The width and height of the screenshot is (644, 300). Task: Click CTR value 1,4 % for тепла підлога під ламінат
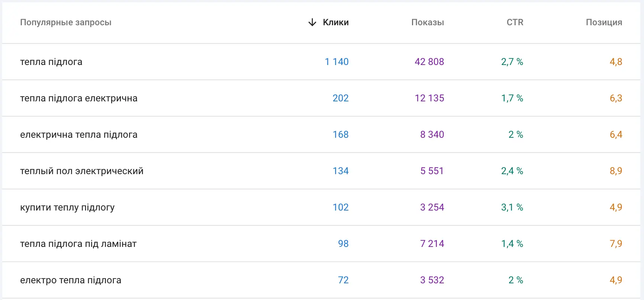[x=512, y=244]
